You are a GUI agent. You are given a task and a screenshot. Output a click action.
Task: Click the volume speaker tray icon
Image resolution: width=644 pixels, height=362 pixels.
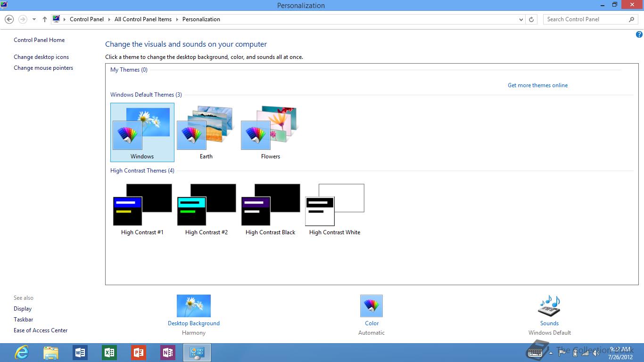tap(595, 353)
